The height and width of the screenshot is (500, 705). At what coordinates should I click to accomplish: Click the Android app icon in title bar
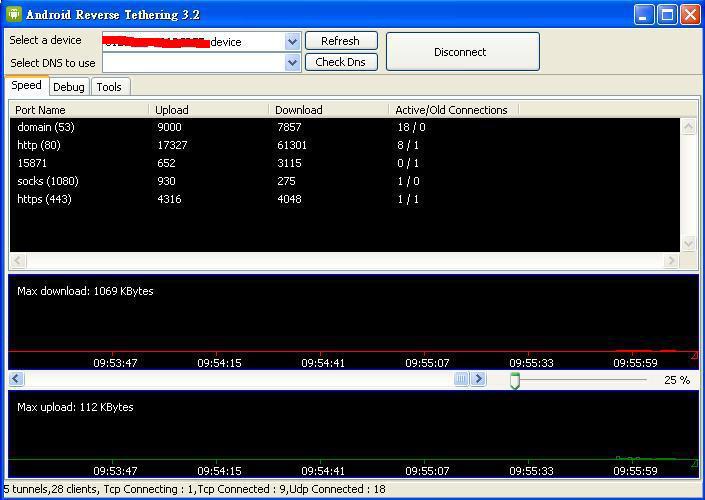click(14, 14)
